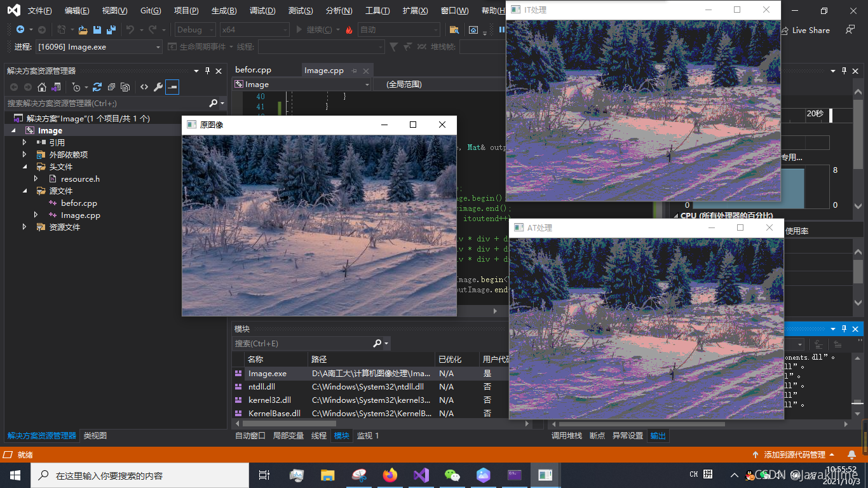Switch to the 局部变量 tab
The height and width of the screenshot is (488, 868).
288,435
